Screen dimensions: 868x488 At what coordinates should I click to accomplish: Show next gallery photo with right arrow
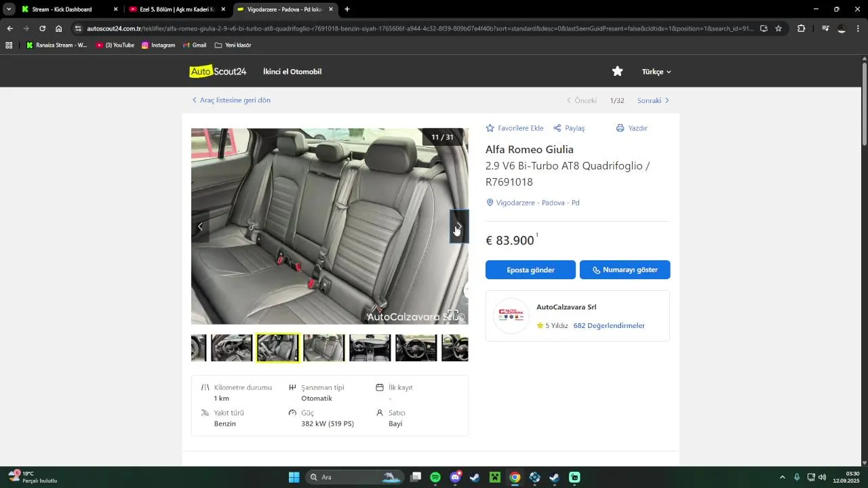459,226
